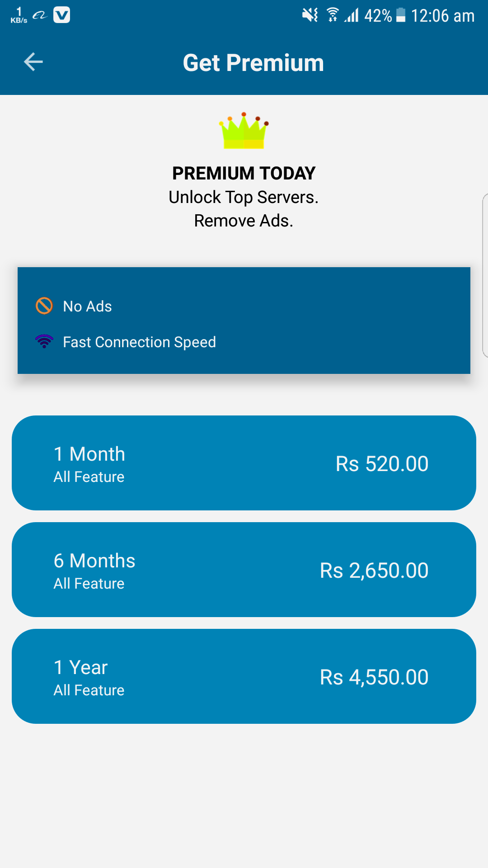
Task: Tap the back arrow icon
Action: [33, 62]
